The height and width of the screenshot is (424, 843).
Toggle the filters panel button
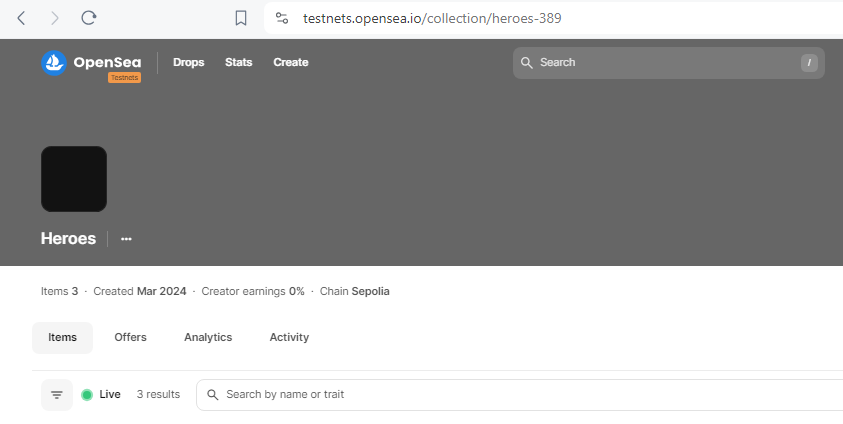click(x=57, y=395)
